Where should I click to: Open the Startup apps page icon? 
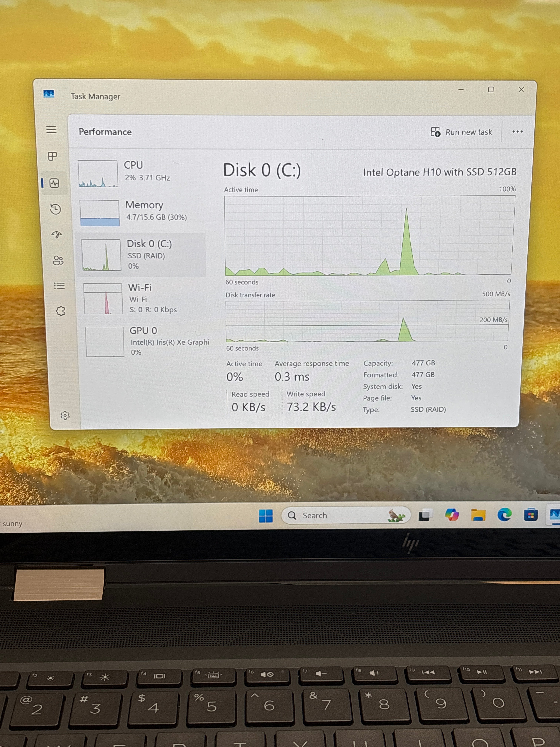pyautogui.click(x=57, y=234)
